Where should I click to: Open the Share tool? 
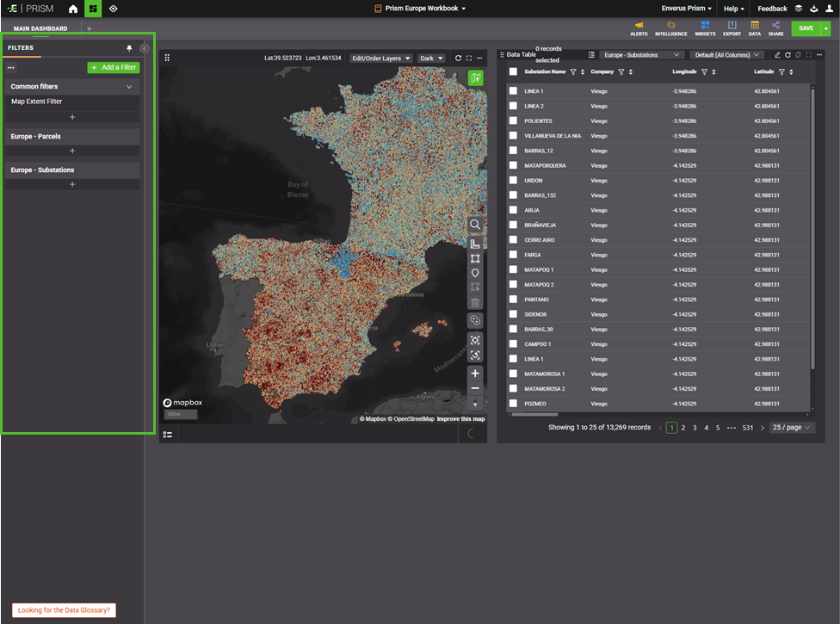[775, 28]
